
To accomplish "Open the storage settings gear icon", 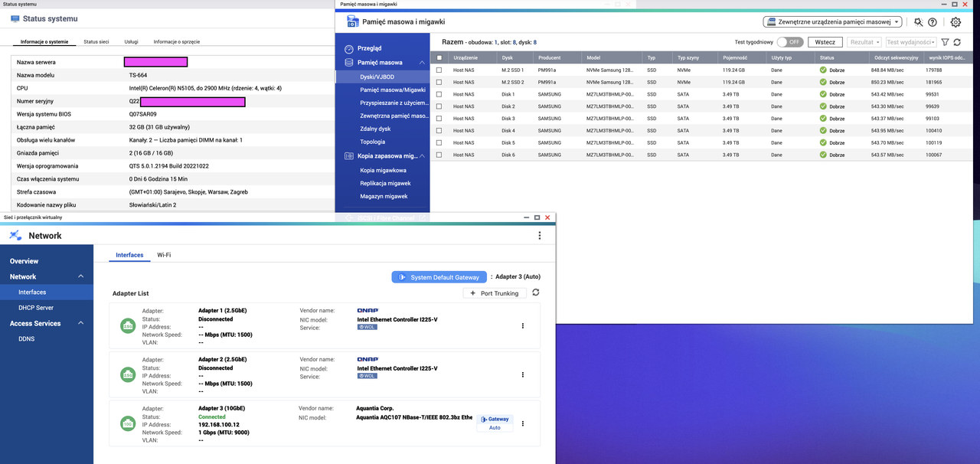I will pos(955,22).
